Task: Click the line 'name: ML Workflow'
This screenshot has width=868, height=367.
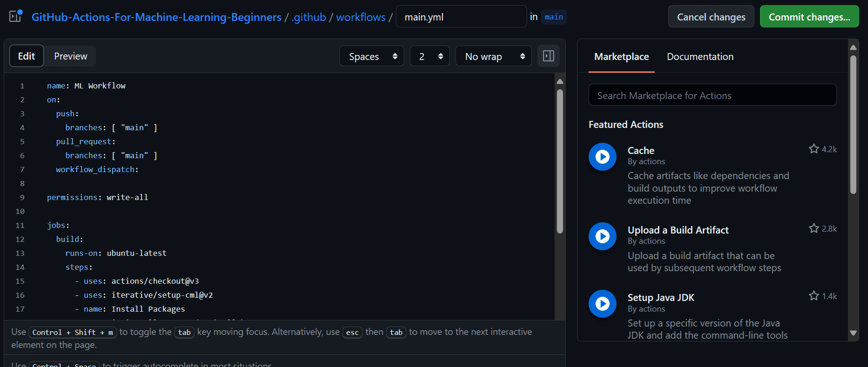Action: point(86,86)
